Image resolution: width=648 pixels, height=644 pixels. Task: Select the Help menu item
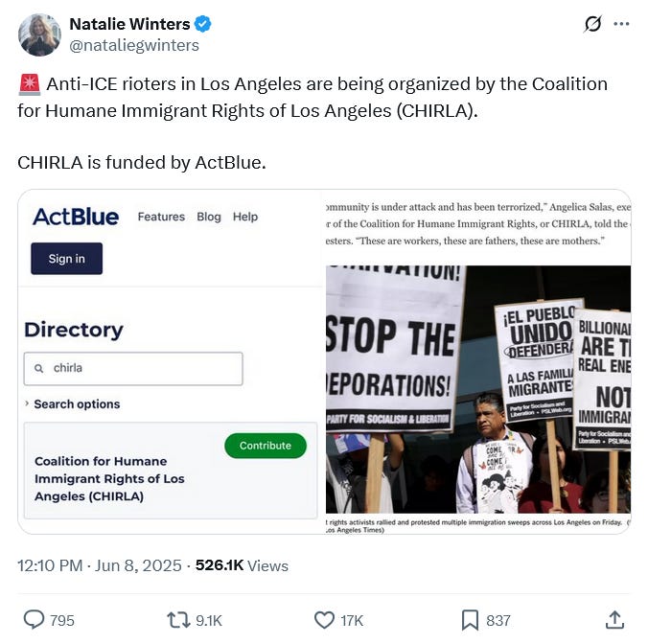click(x=245, y=217)
